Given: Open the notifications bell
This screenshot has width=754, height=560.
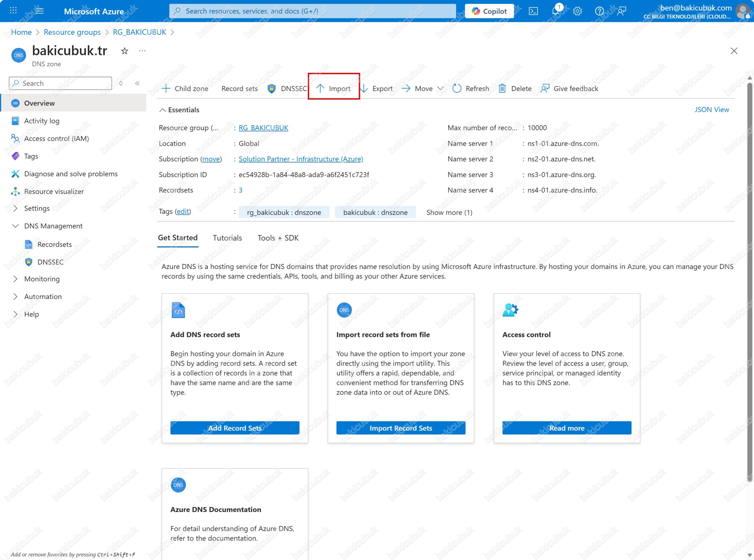Looking at the screenshot, I should (555, 11).
